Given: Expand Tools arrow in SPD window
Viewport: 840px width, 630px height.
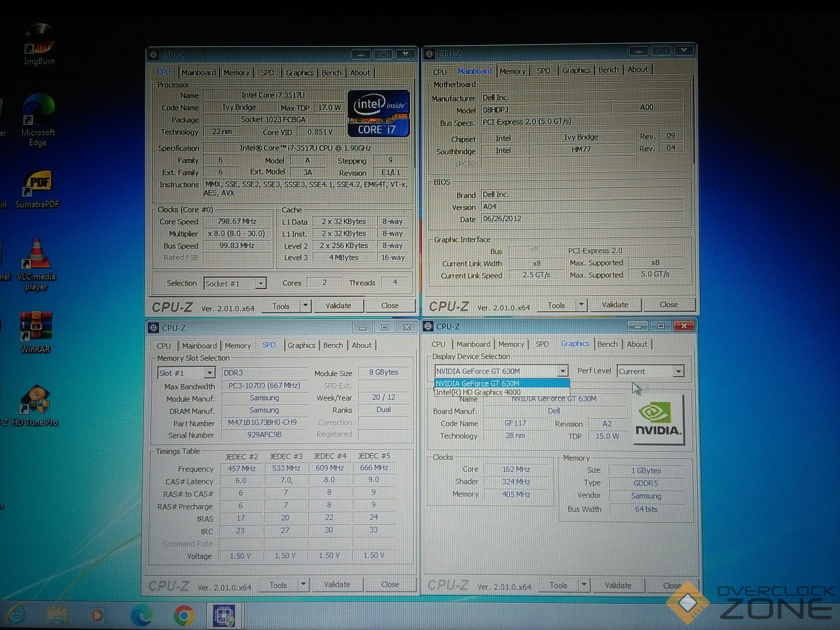Looking at the screenshot, I should (x=303, y=584).
